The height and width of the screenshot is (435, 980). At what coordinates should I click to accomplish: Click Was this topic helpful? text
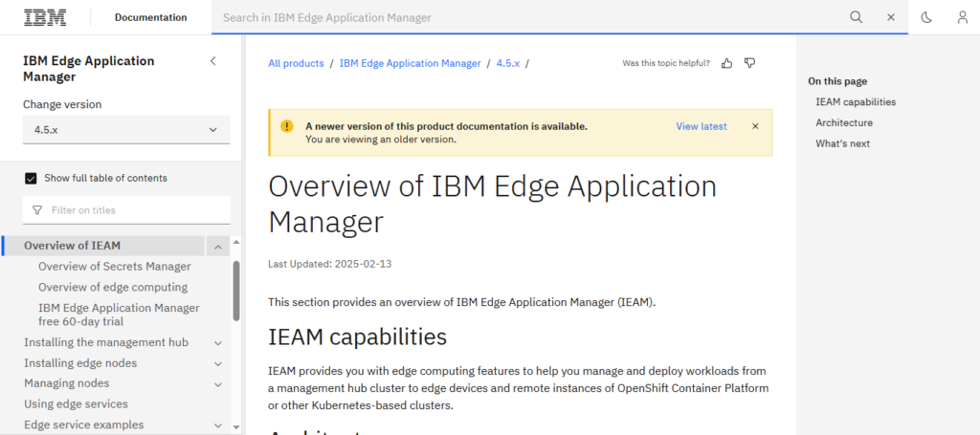click(x=666, y=63)
